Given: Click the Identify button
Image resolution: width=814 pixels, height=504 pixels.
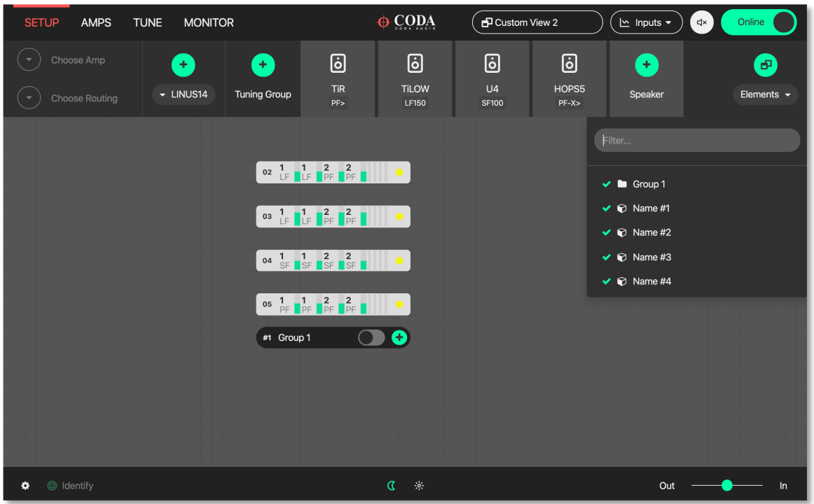Looking at the screenshot, I should [70, 486].
